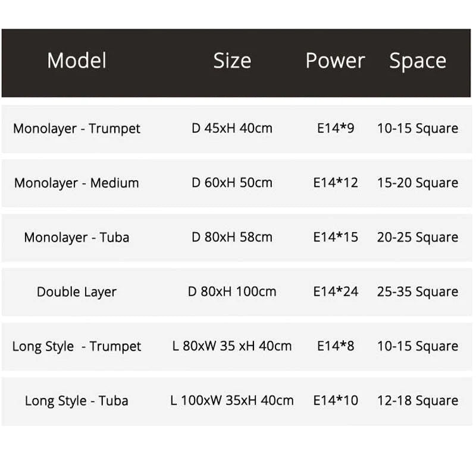
Task: Click the E14*15 power value
Action: (x=336, y=237)
